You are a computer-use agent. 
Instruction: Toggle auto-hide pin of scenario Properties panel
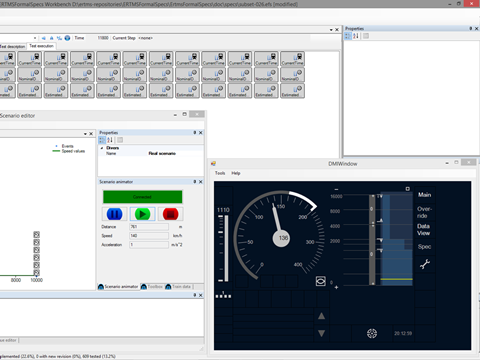195,133
